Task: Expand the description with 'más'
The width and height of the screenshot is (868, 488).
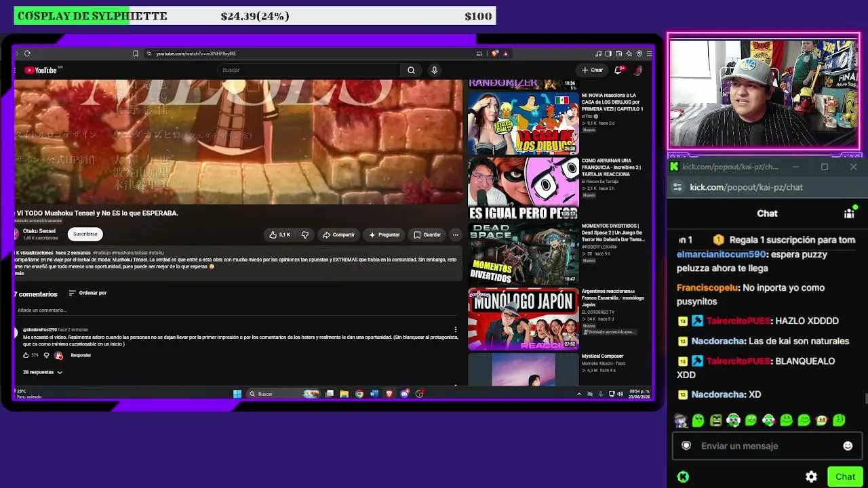Action: tap(19, 273)
